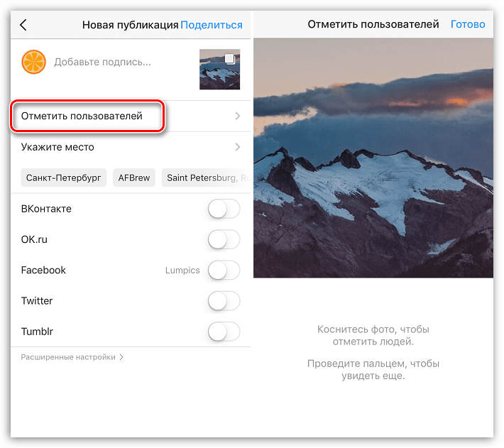Click chevron beside Расширенные настройки
Viewport: 504px width, 448px height.
(x=121, y=357)
